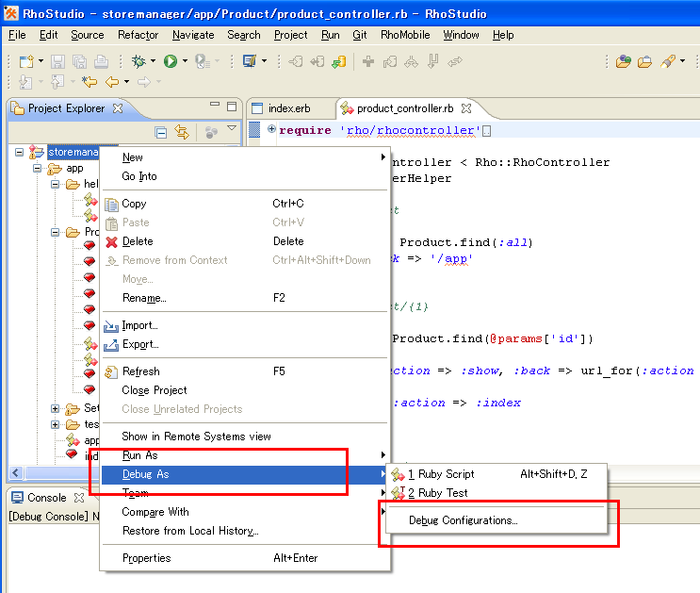The width and height of the screenshot is (700, 593).
Task: Choose Compare With in context menu
Action: click(244, 512)
